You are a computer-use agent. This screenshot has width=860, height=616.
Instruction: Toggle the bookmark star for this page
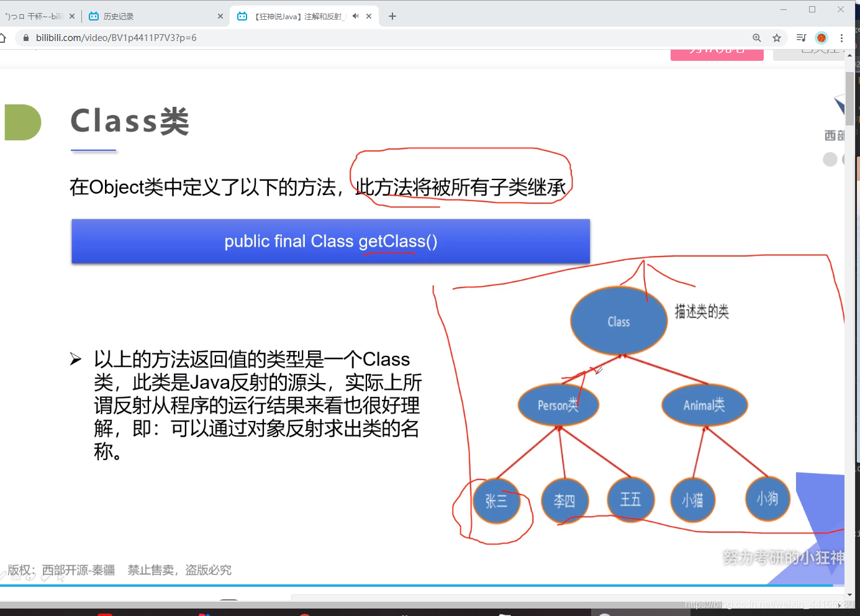[776, 38]
